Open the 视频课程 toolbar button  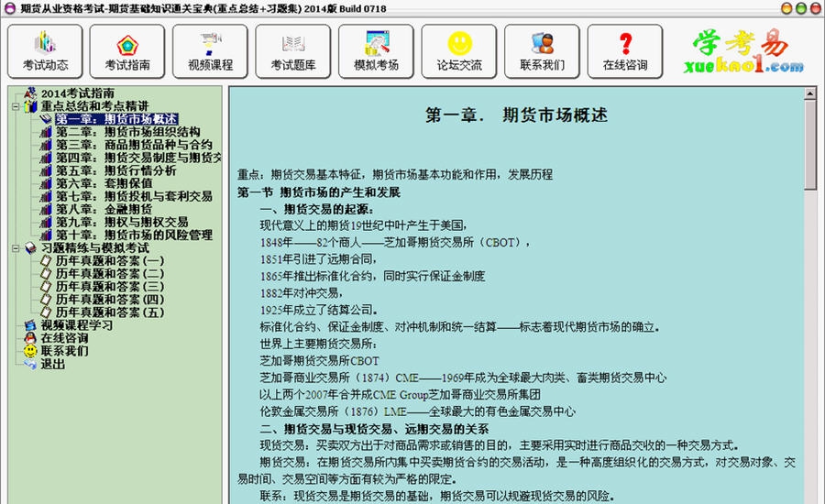point(211,51)
